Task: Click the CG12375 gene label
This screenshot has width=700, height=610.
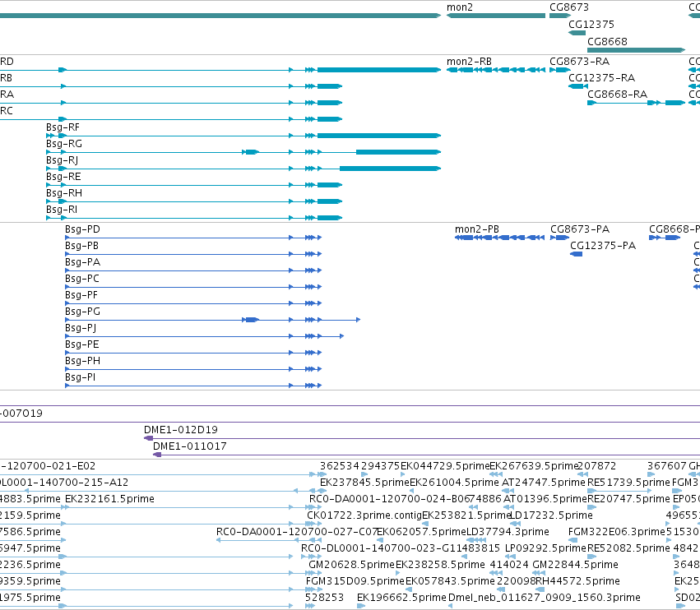Action: (591, 24)
